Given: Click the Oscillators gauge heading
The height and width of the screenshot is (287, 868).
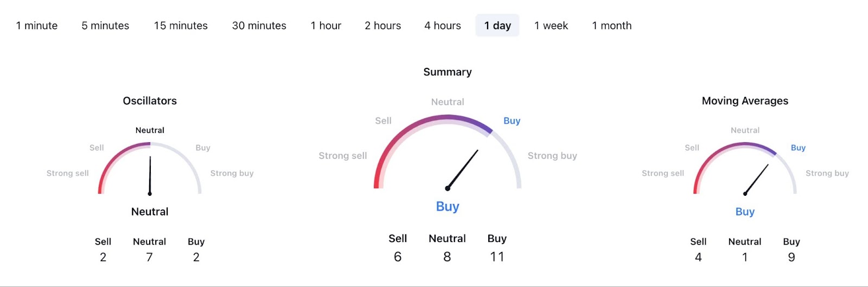Looking at the screenshot, I should (x=150, y=101).
